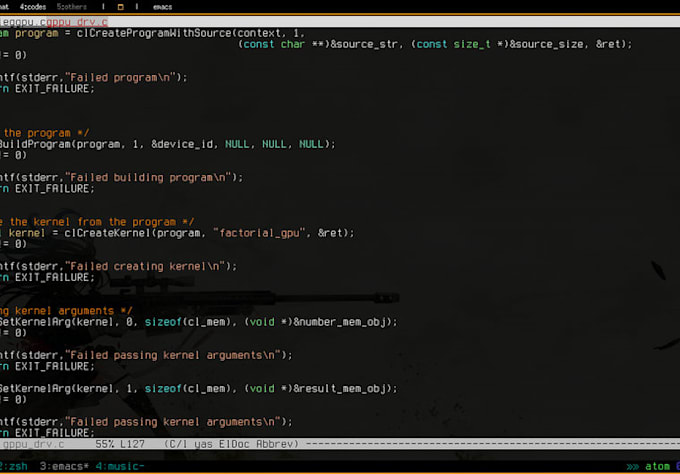Screen dimensions: 680x474
Task: Place cursor on clCreateProgramWithSource call
Action: pyautogui.click(x=154, y=33)
